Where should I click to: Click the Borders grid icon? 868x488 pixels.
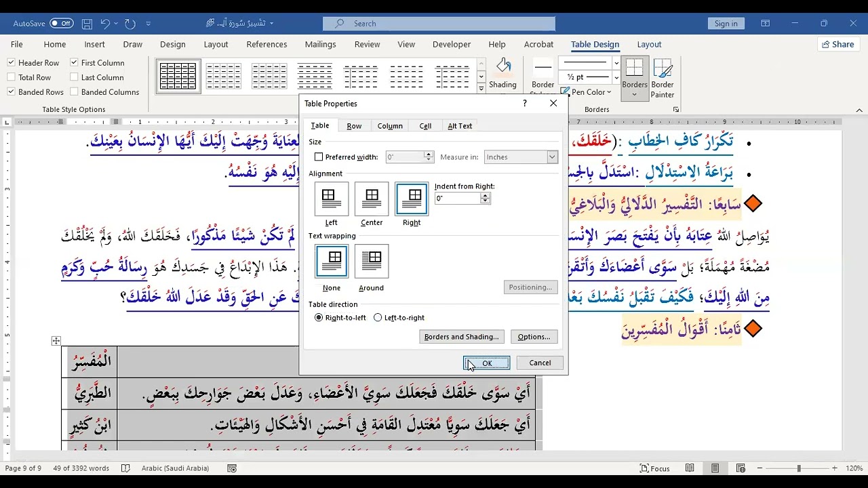click(635, 68)
